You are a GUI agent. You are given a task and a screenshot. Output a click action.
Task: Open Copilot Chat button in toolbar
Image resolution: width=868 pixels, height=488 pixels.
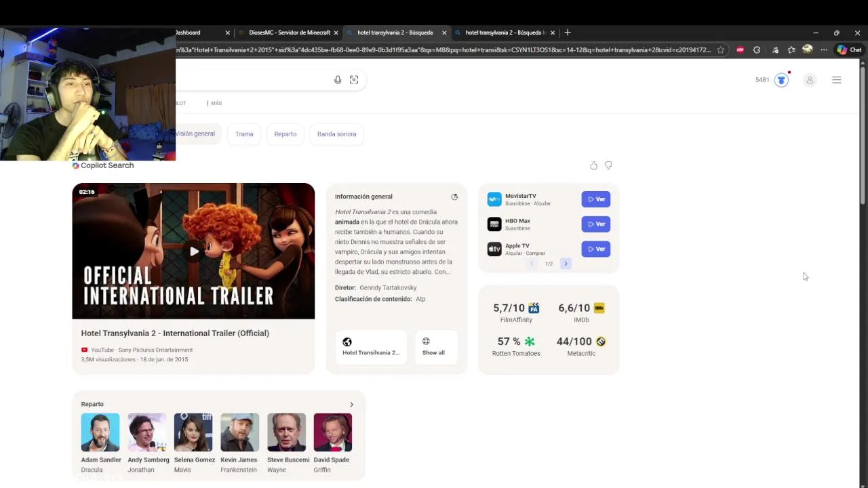(849, 49)
